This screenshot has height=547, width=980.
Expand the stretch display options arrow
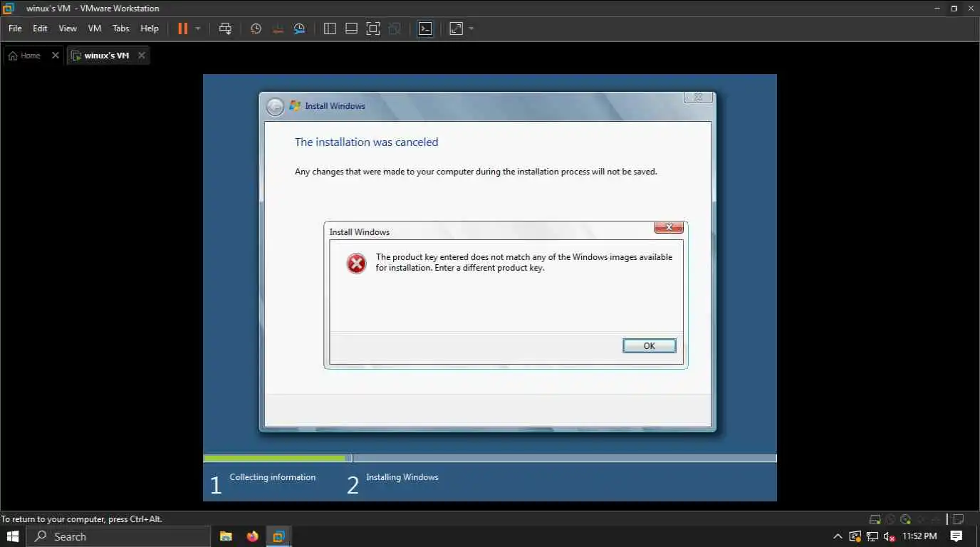coord(471,28)
